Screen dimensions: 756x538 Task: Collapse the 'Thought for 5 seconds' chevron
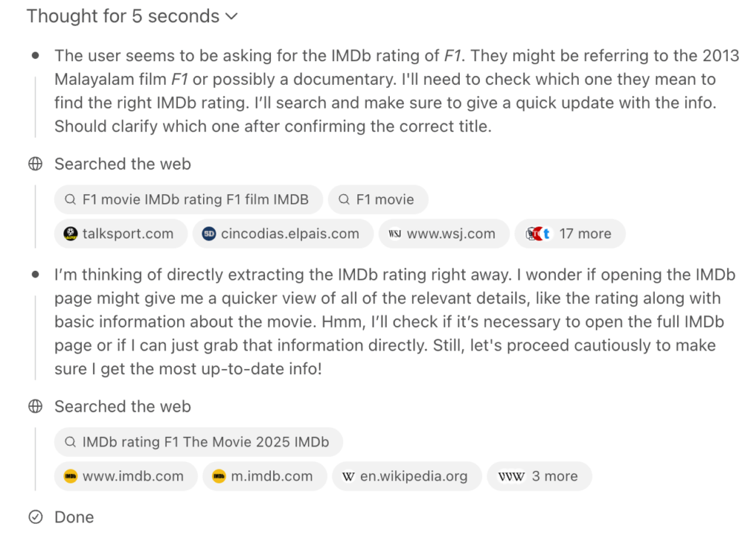(x=231, y=16)
